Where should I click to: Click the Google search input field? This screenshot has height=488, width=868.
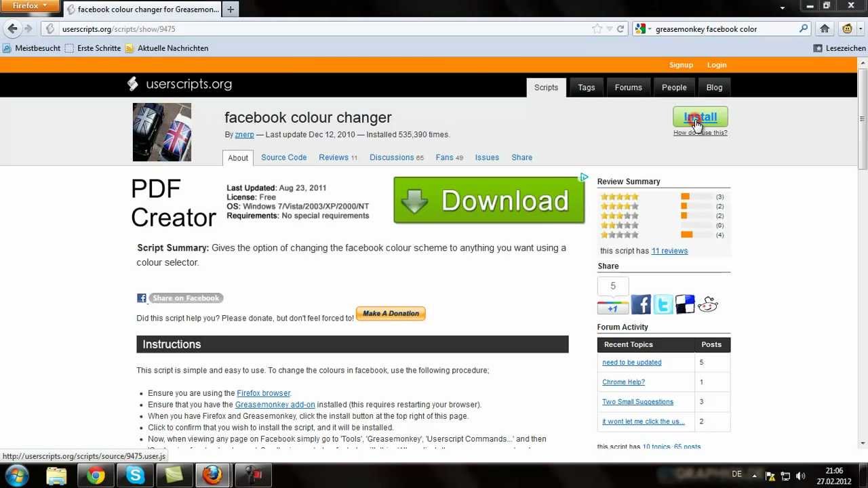click(x=724, y=28)
